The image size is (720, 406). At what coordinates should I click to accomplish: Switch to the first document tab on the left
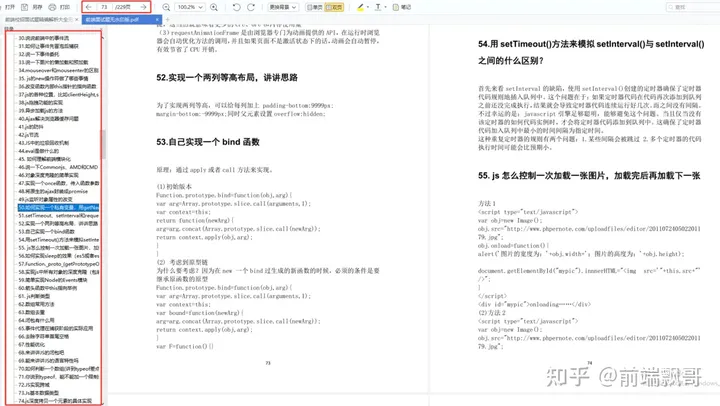pos(39,20)
